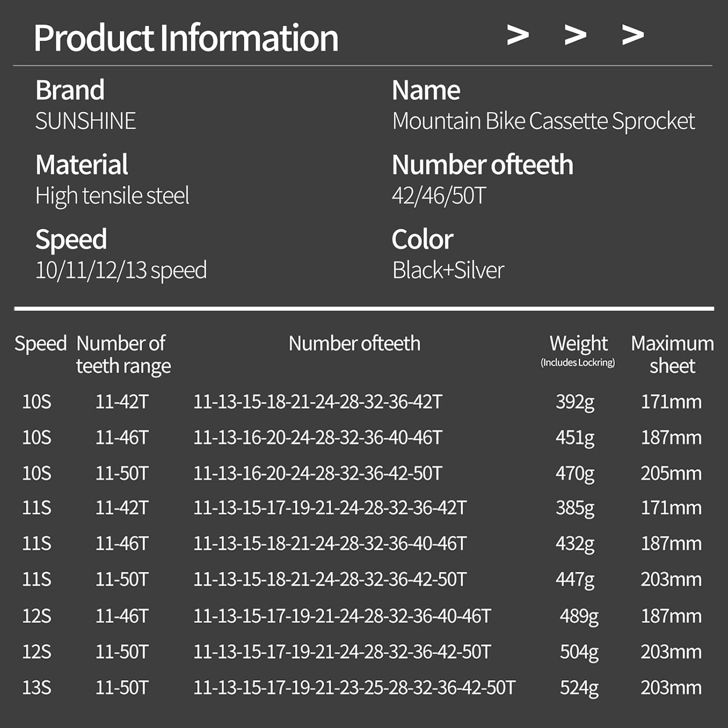This screenshot has height=728, width=728.
Task: Click the 13S speed row label
Action: point(37,688)
